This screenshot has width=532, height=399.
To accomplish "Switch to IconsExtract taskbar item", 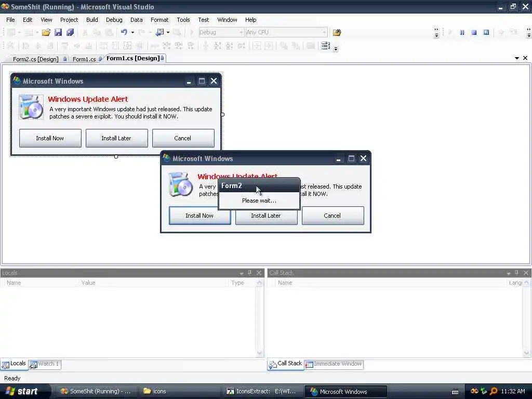I will (x=261, y=391).
